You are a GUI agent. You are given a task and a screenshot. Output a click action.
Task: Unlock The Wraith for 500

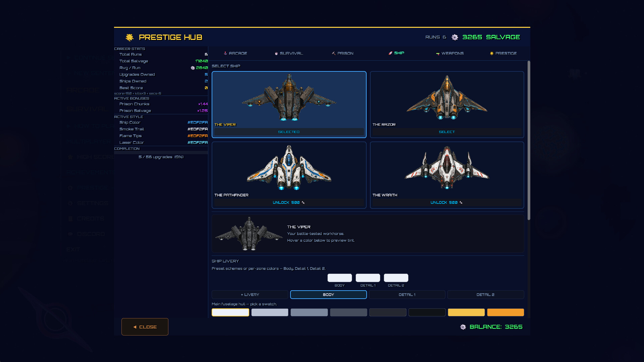tap(447, 202)
